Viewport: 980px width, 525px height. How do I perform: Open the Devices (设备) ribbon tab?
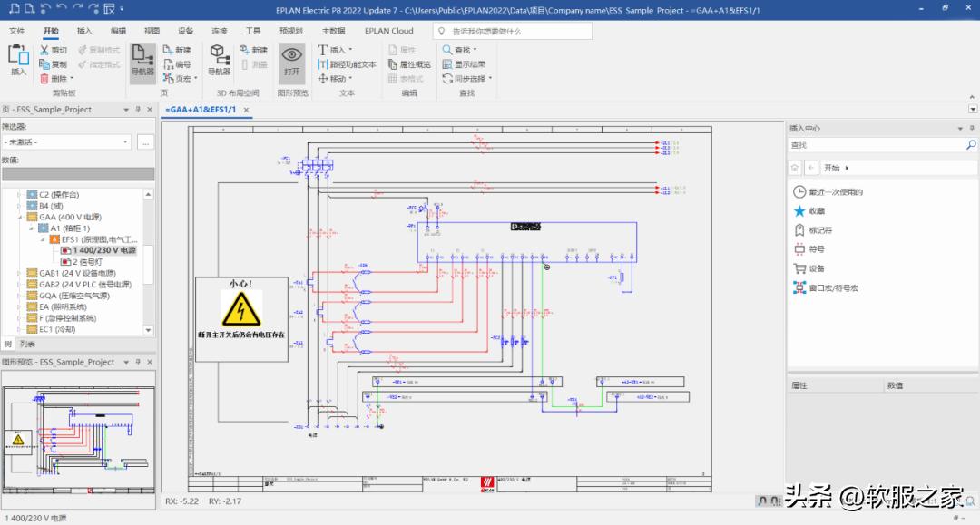pos(186,31)
